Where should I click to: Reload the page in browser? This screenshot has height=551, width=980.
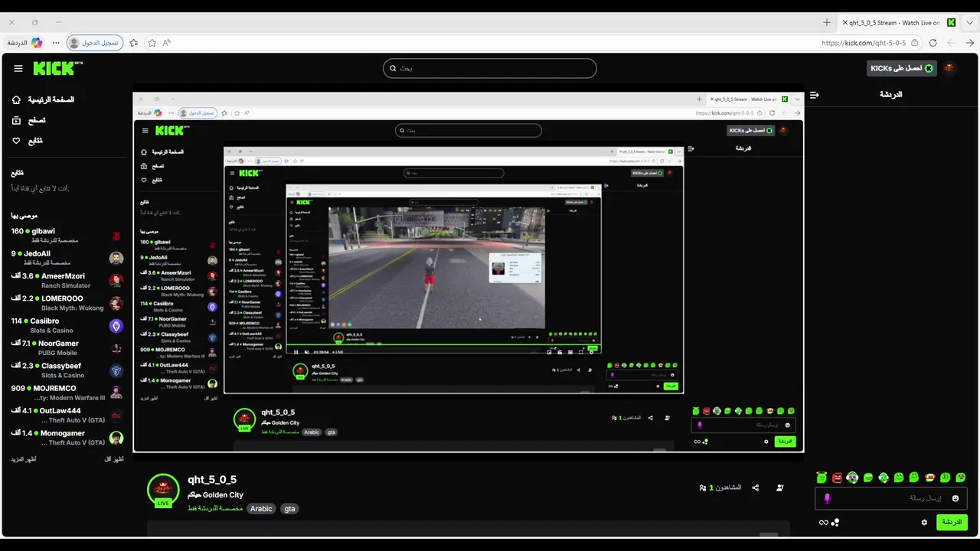(933, 43)
